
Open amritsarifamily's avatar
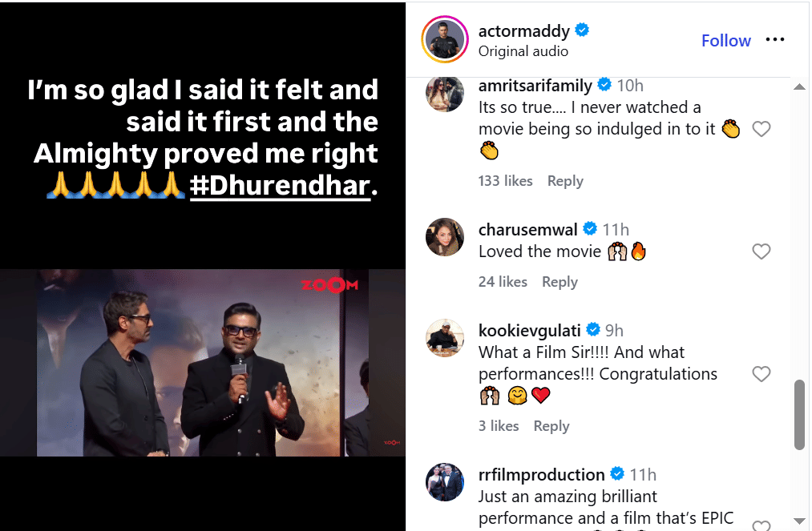(444, 93)
